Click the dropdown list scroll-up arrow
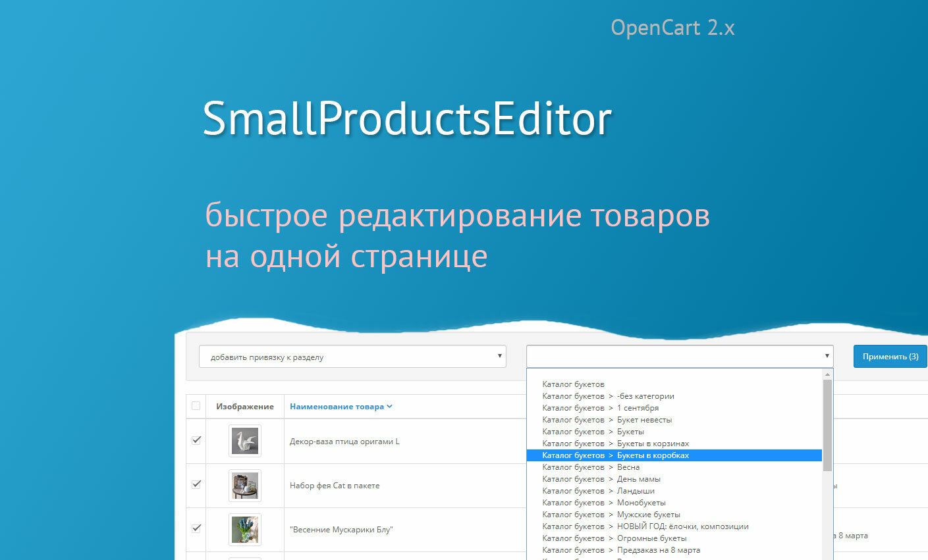This screenshot has width=928, height=560. pyautogui.click(x=827, y=374)
